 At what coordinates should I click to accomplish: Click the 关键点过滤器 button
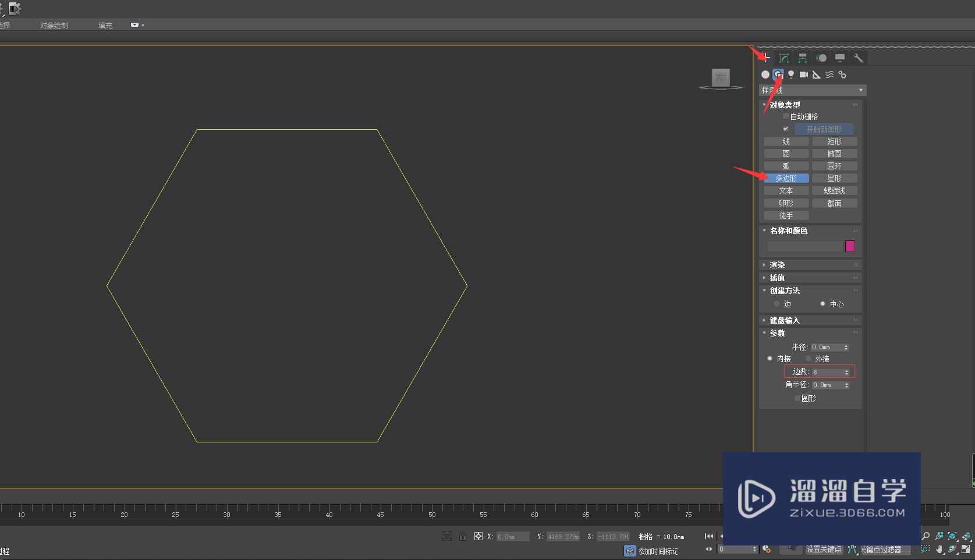point(885,550)
